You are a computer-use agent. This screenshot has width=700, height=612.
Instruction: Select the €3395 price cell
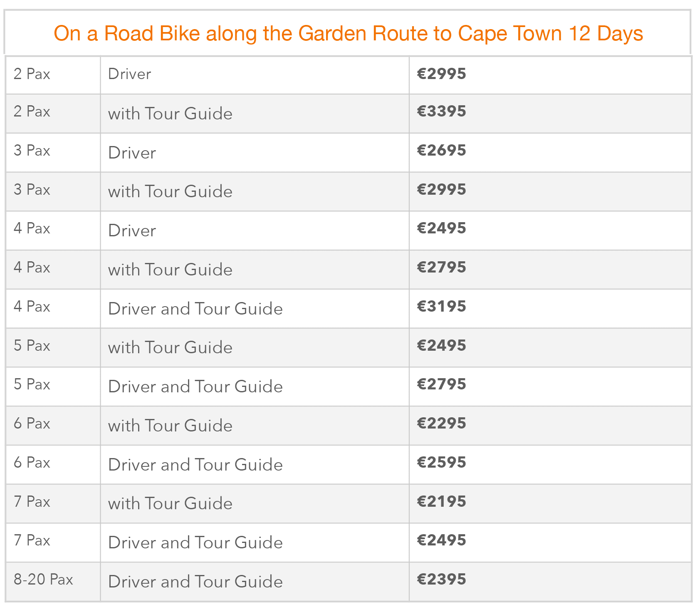click(441, 111)
